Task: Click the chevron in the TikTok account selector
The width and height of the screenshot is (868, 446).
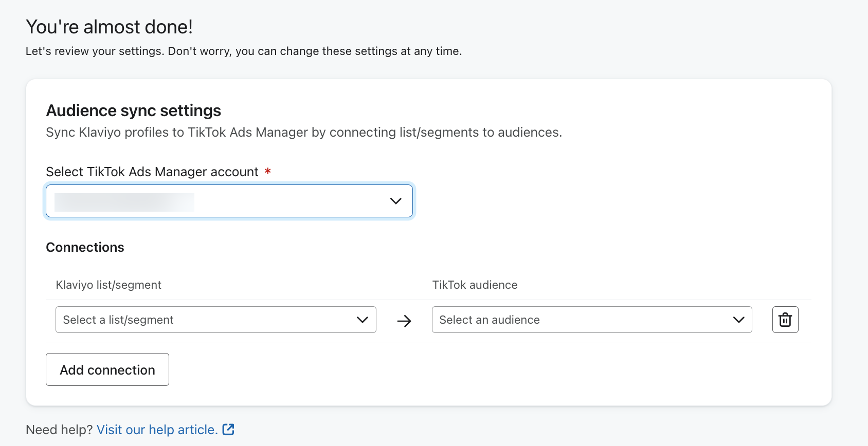Action: click(x=395, y=201)
